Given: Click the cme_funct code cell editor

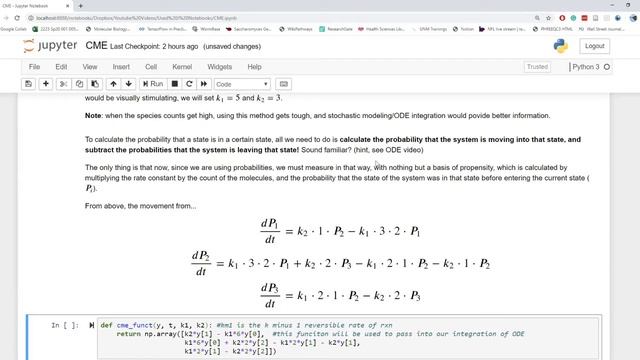Looking at the screenshot, I should pos(348,338).
